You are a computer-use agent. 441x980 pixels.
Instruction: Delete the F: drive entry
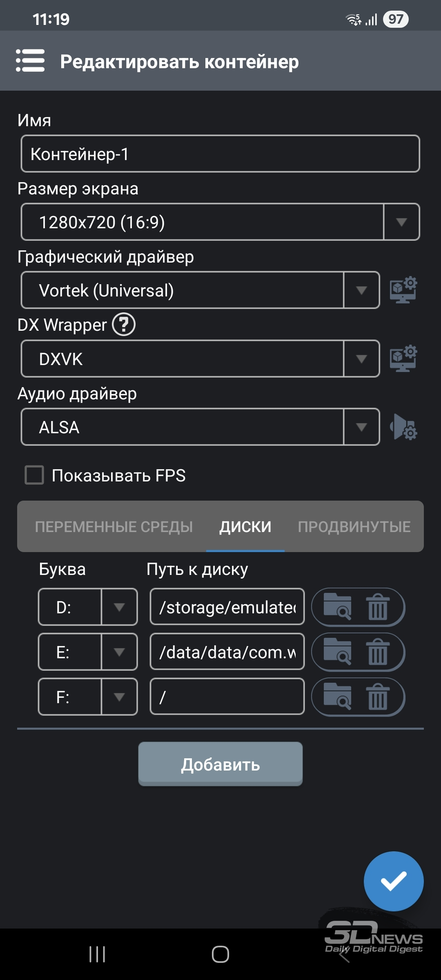pyautogui.click(x=378, y=697)
